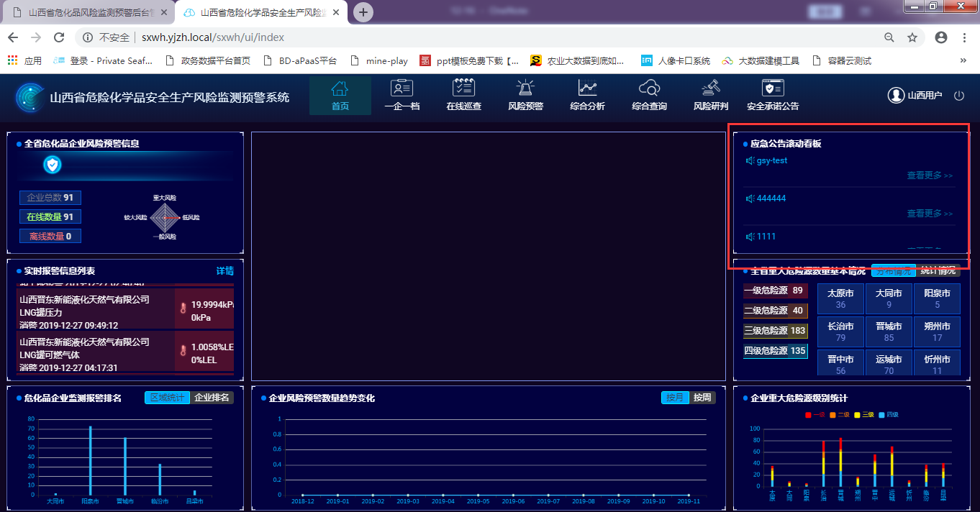Click the 企业总数 91 counter
This screenshot has height=512, width=980.
tap(50, 198)
